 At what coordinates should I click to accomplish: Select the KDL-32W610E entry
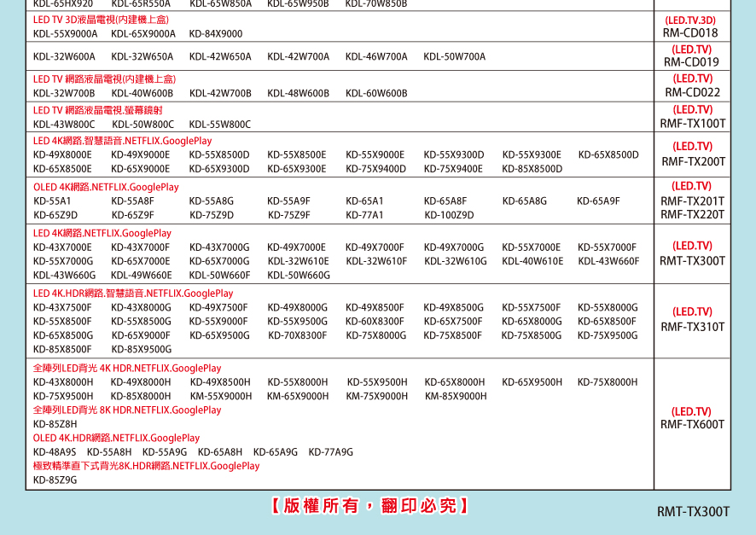[x=299, y=261]
